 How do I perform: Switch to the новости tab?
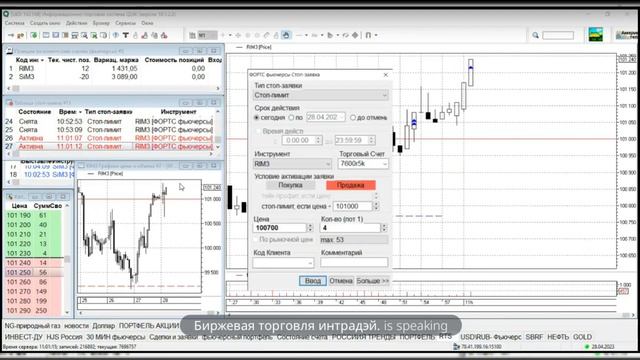click(76, 326)
